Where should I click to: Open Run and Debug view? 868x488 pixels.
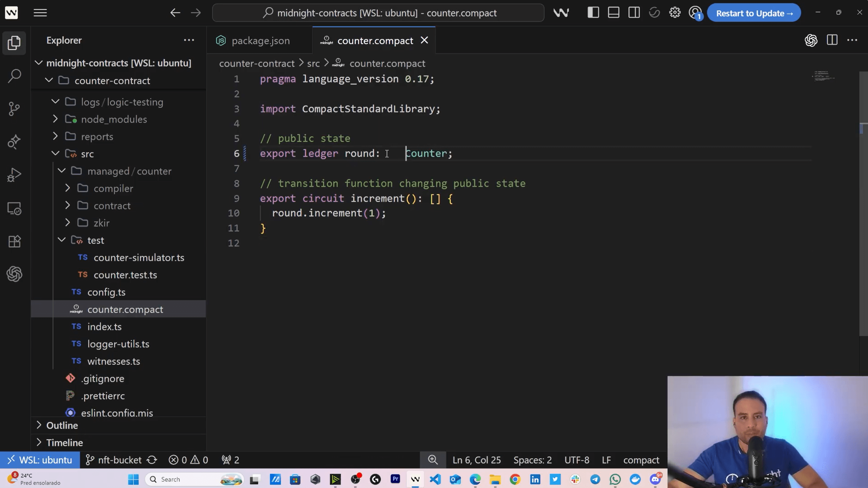point(14,175)
